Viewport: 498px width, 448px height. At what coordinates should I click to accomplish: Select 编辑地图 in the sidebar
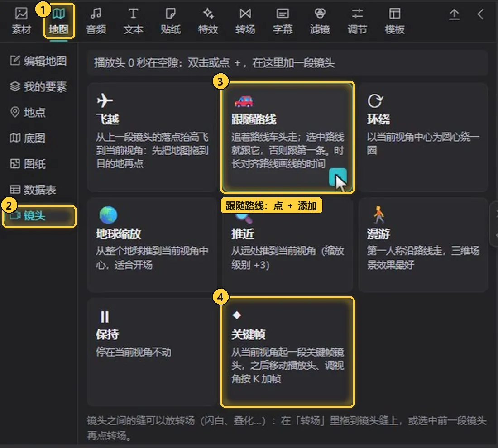click(x=38, y=61)
